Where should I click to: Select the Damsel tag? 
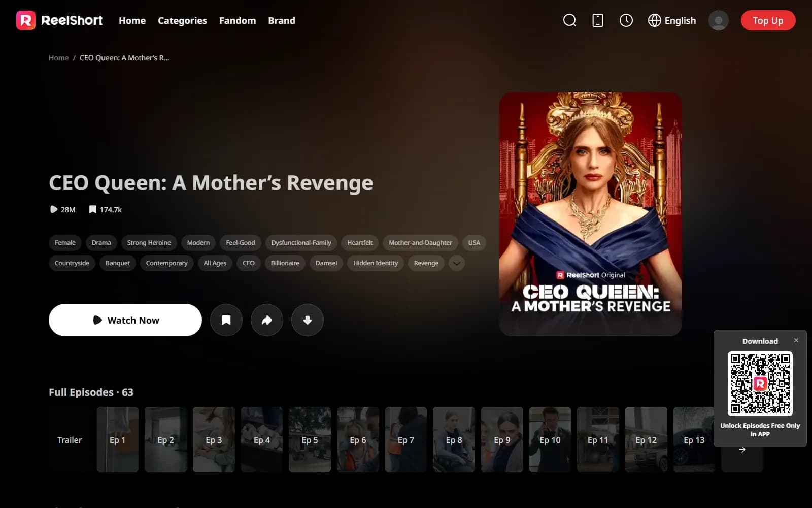pos(326,263)
